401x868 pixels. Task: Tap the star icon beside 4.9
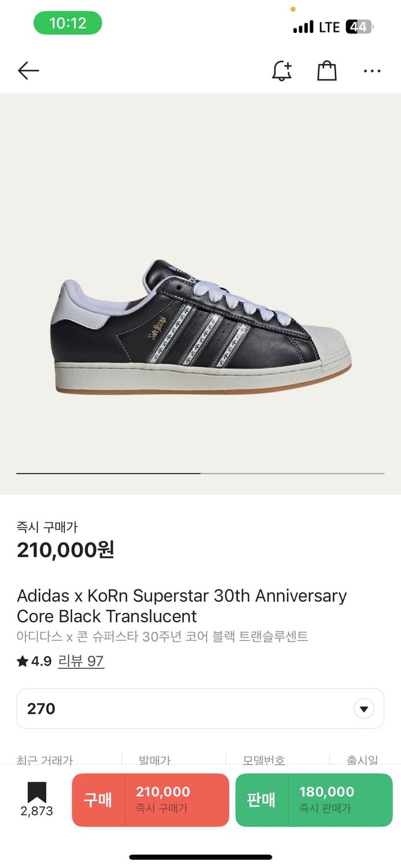pos(23,661)
